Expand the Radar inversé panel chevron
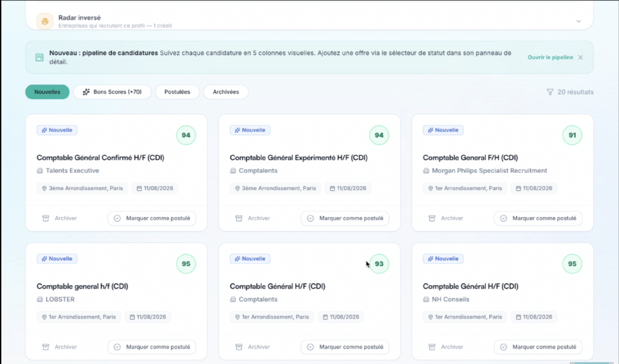 point(579,21)
